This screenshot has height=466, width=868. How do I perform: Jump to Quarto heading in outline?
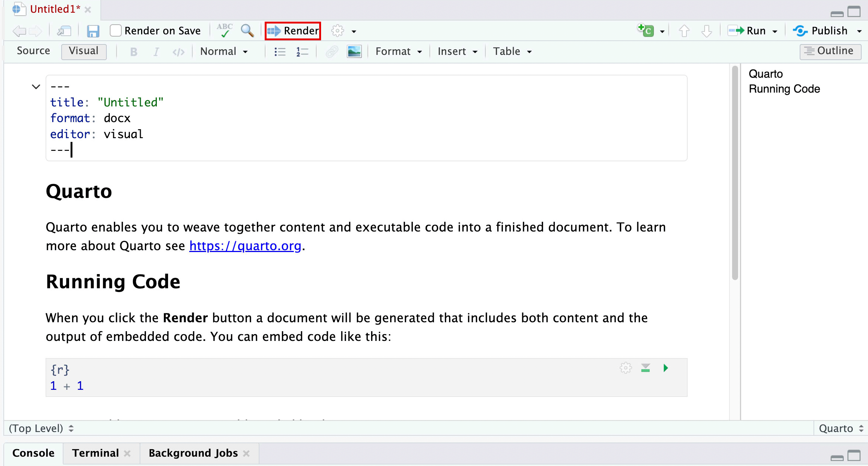tap(766, 74)
